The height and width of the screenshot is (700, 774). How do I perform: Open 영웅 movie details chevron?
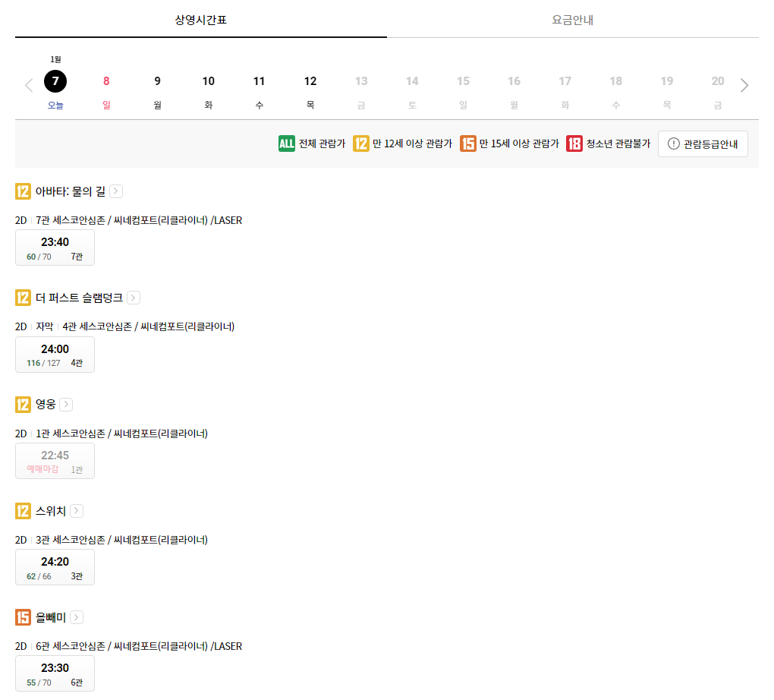[66, 405]
